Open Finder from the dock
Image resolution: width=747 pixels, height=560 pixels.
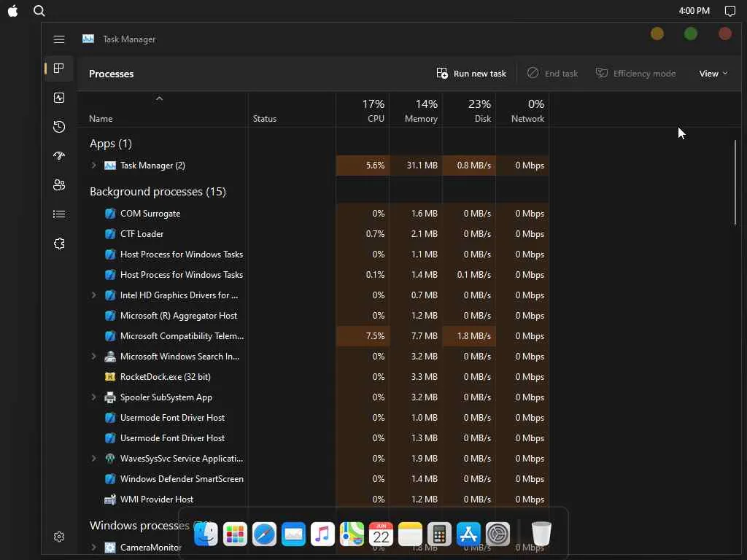click(206, 534)
